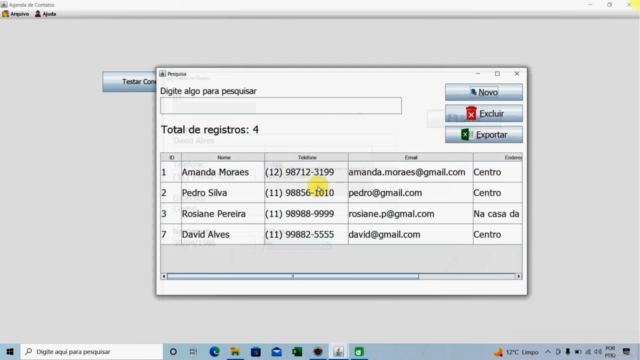Click the scrollbar's left arrow
Screen dimensions: 640x360
pos(164,276)
